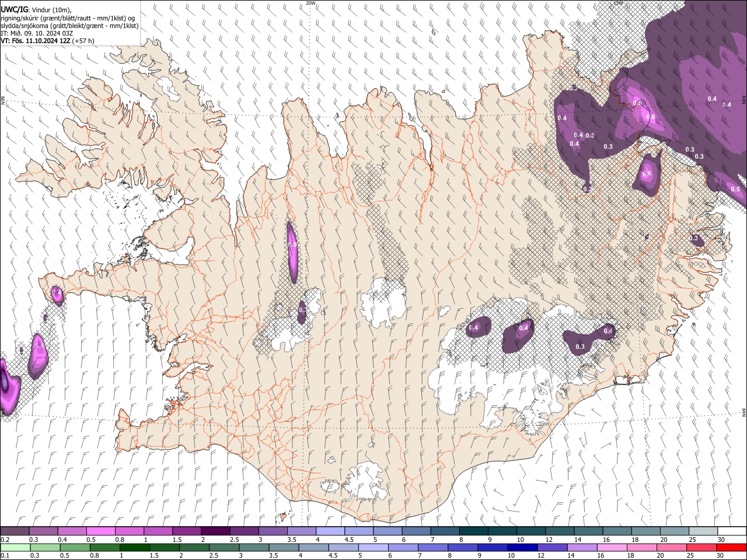Click the bottom-row green swatch starting at 0.8
Screen dimensions: 747x560
104,548
